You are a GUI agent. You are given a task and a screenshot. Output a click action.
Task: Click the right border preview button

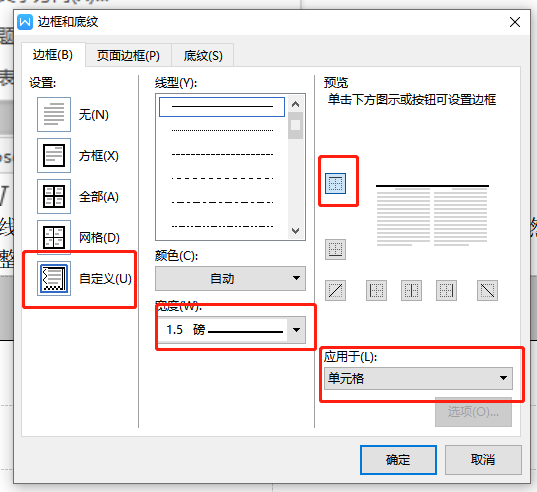(x=446, y=290)
